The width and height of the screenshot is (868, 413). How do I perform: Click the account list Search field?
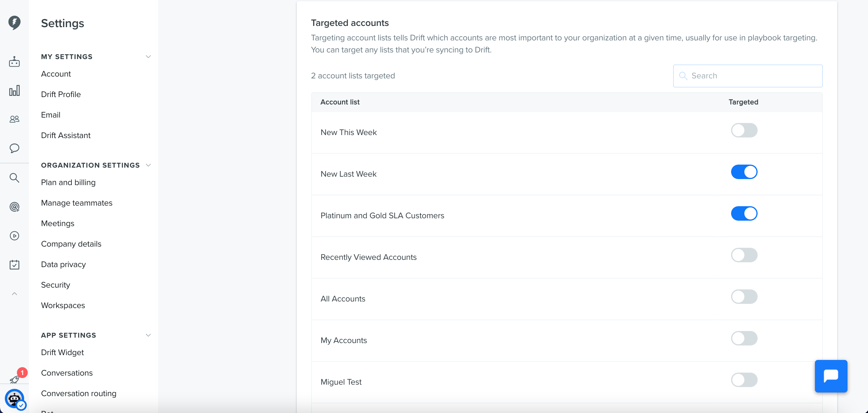click(x=747, y=76)
